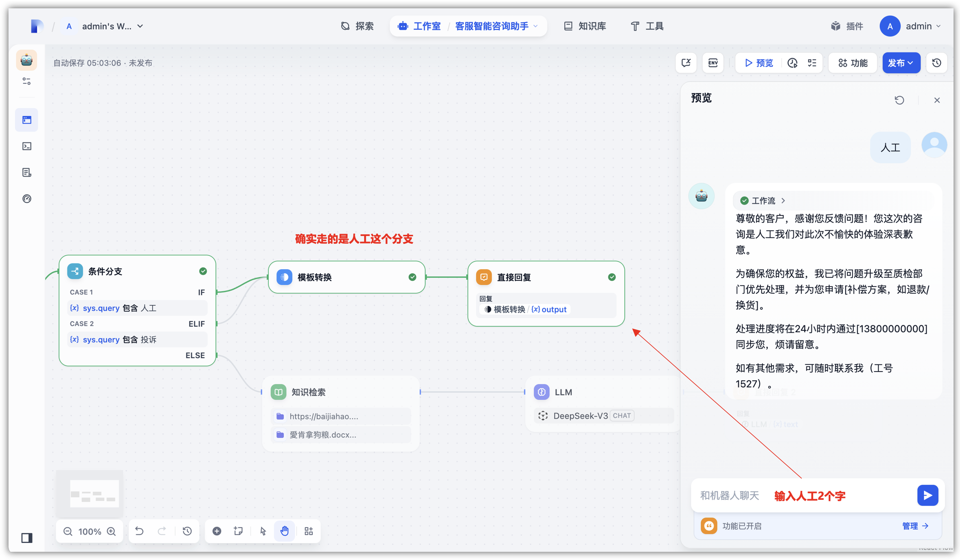
Task: Click the 预览 preview button
Action: click(x=758, y=62)
